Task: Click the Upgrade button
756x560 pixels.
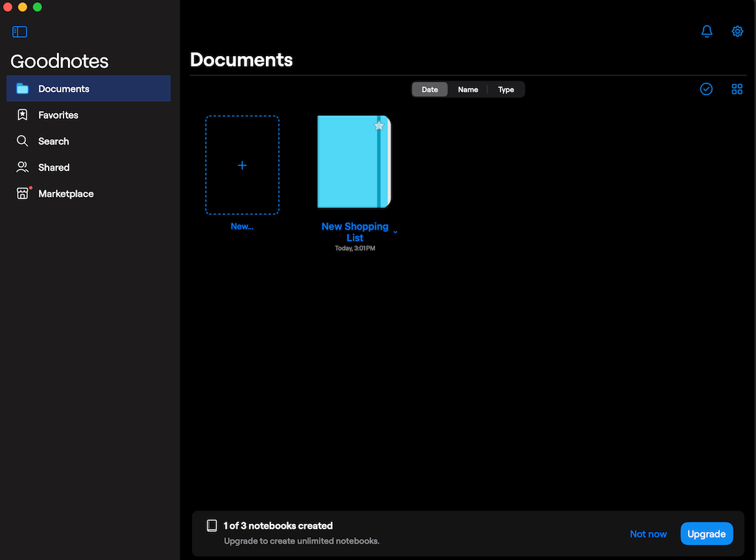Action: 707,533
